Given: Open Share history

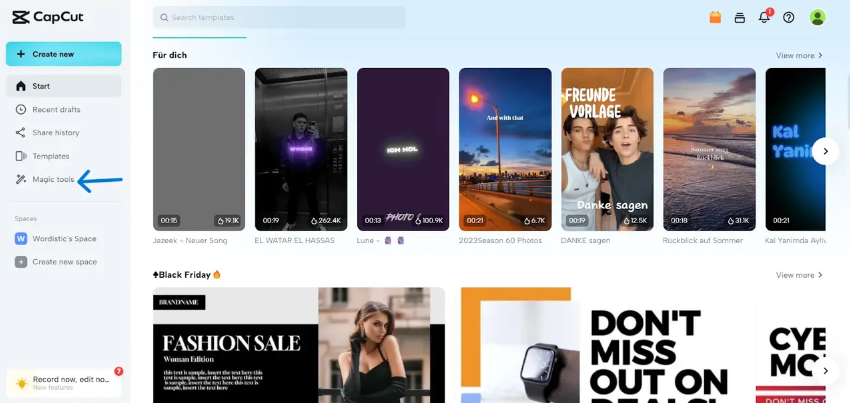Looking at the screenshot, I should pyautogui.click(x=63, y=132).
